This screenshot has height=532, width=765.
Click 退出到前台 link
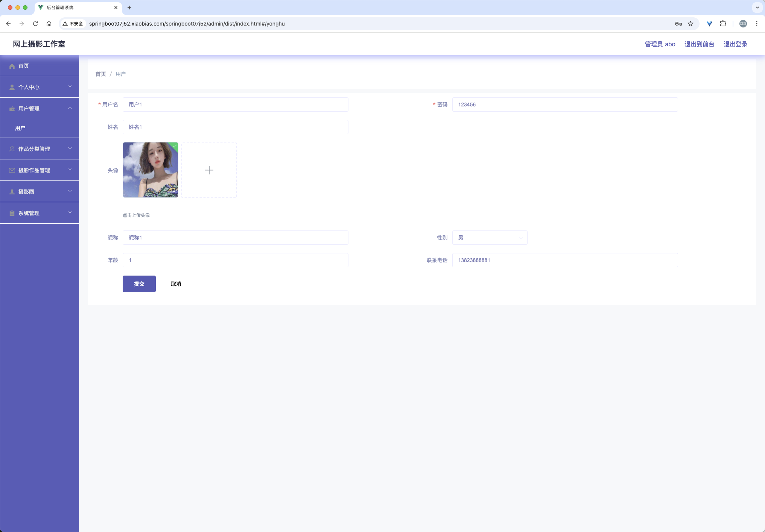[699, 44]
